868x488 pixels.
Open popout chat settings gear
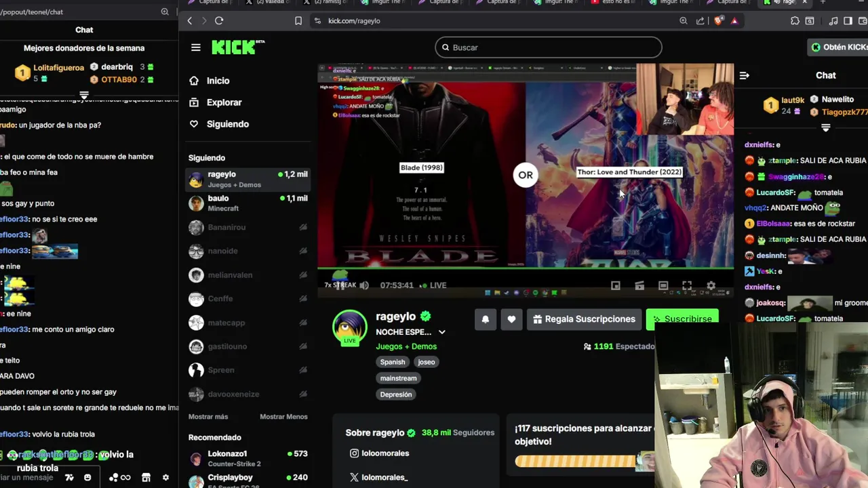coord(165,477)
